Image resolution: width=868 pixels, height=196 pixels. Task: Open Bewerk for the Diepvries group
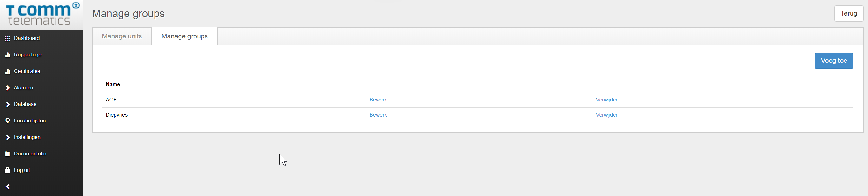pyautogui.click(x=378, y=115)
